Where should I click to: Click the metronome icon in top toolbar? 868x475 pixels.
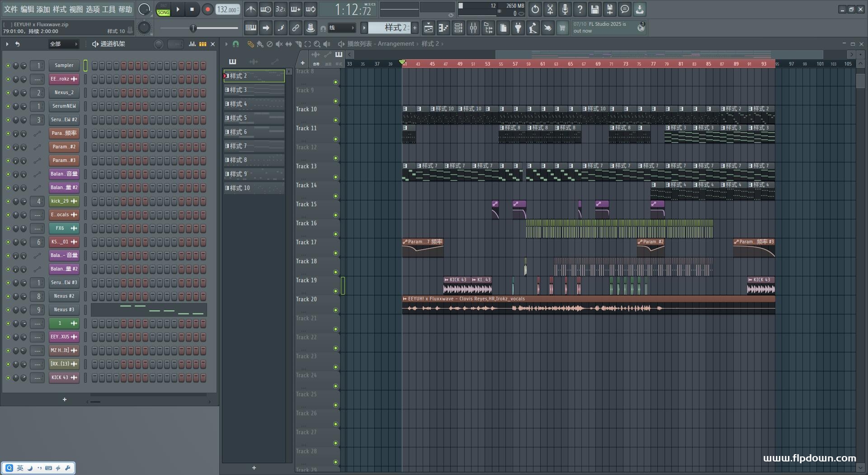point(250,9)
